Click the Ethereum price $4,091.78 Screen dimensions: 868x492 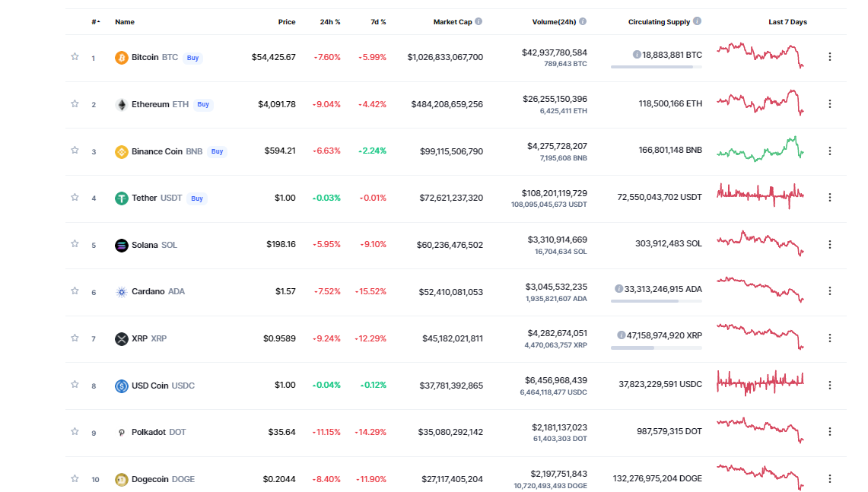277,104
